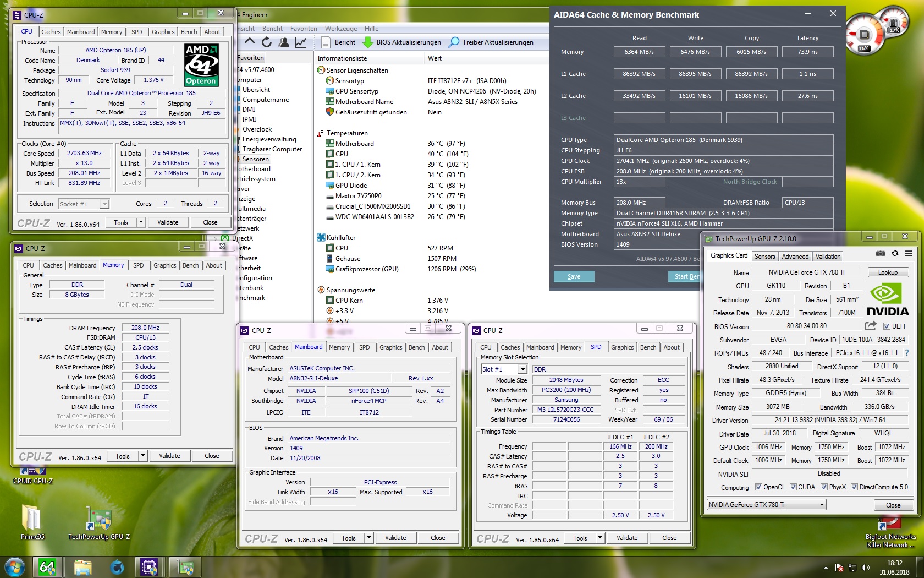Launch Prime95 from the desktop

32,517
